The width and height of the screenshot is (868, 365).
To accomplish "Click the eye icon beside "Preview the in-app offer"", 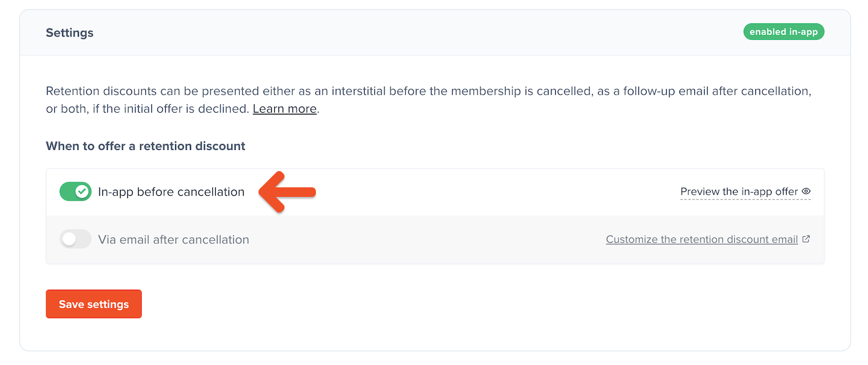I will point(807,191).
